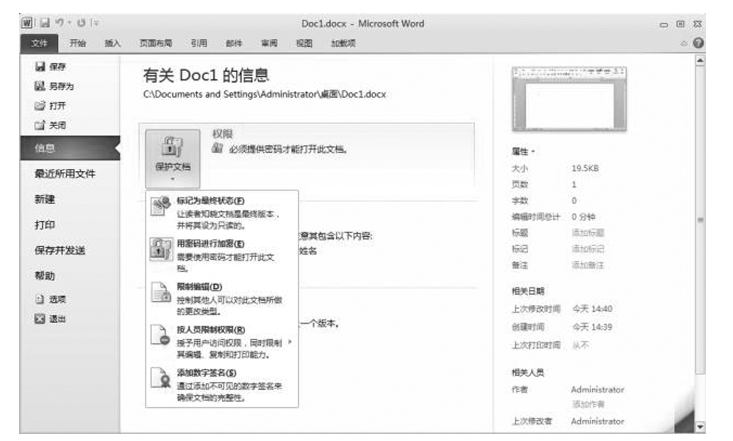Minimize the ribbon with the caret icon

coord(683,43)
